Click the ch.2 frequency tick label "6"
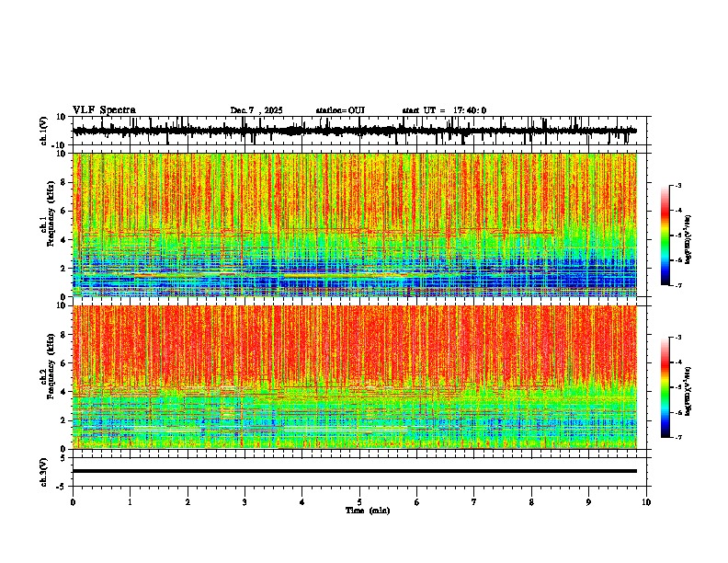Image resolution: width=728 pixels, height=563 pixels. (x=63, y=363)
